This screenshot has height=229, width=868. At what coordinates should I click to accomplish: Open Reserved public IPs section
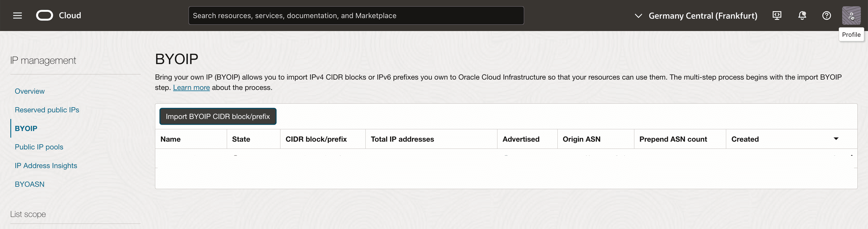(47, 109)
